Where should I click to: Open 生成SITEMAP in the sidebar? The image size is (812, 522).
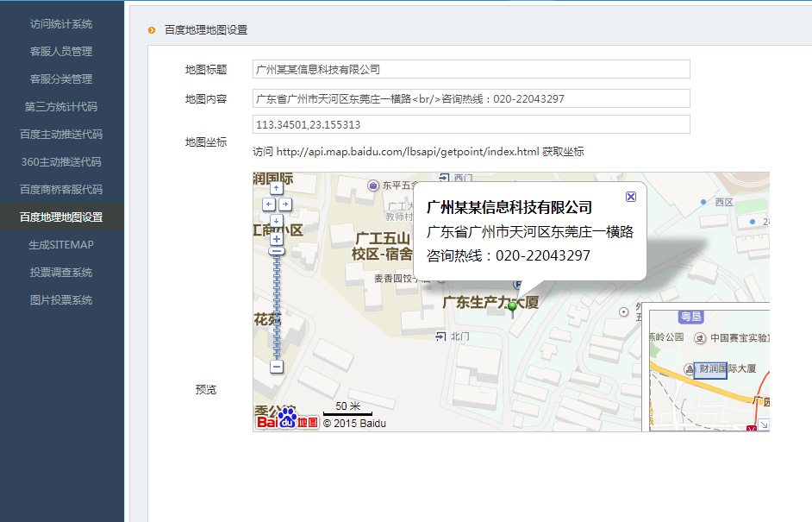(x=61, y=245)
